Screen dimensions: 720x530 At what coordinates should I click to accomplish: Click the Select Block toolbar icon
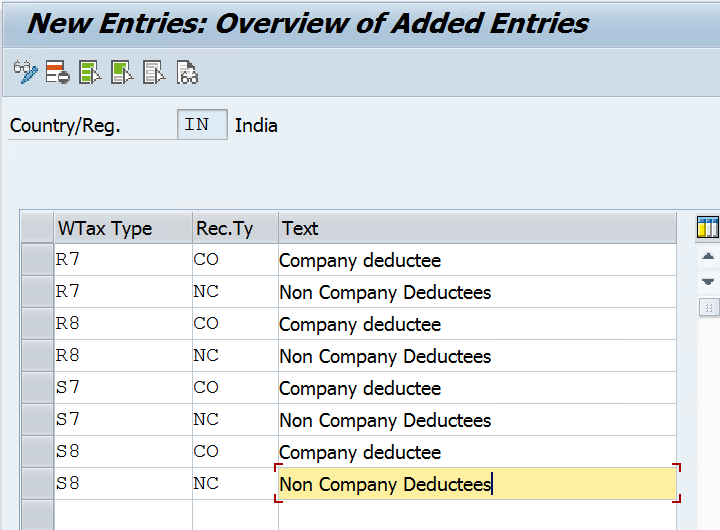[x=122, y=73]
